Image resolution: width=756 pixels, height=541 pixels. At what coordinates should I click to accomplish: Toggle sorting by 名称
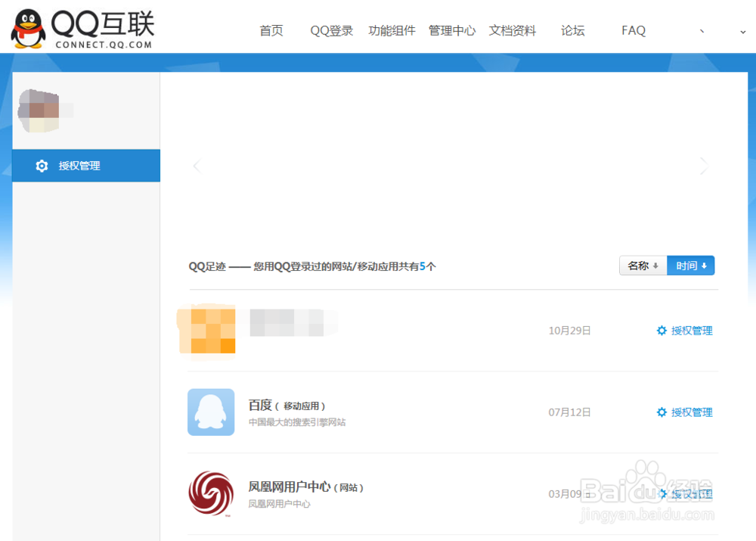643,266
